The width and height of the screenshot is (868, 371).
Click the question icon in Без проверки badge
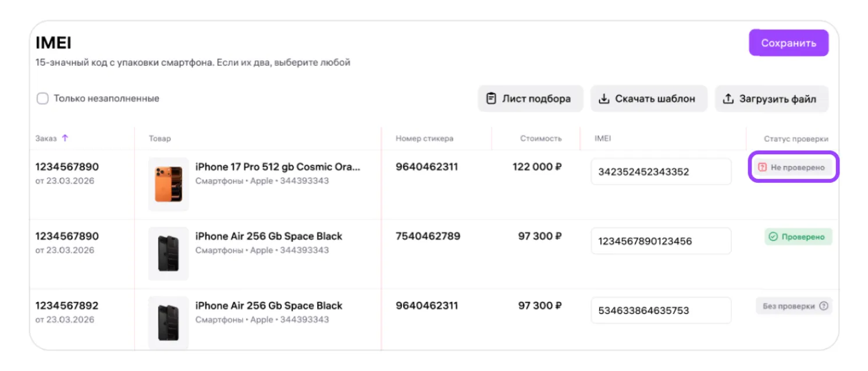pos(823,306)
